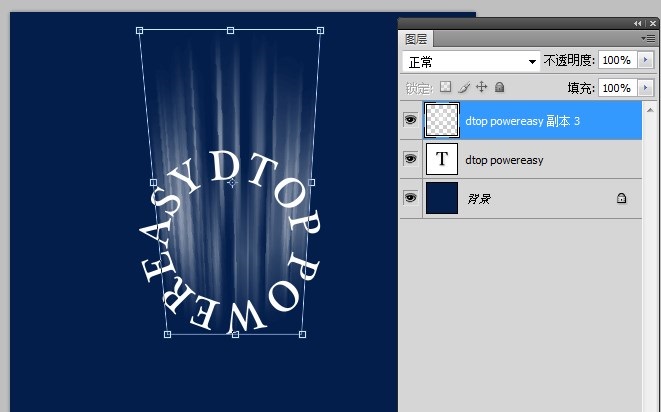Hide the dtop powereasy 副本 3 layer
The image size is (661, 412).
point(410,120)
